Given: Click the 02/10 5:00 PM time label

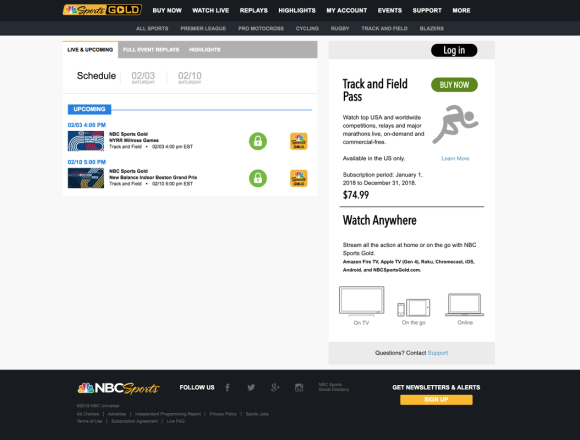Looking at the screenshot, I should click(x=87, y=162).
